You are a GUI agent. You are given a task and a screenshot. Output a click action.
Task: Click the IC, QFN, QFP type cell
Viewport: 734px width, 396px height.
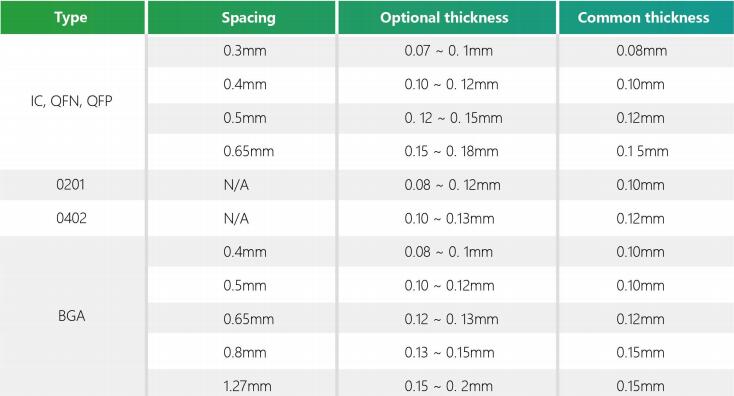(72, 101)
